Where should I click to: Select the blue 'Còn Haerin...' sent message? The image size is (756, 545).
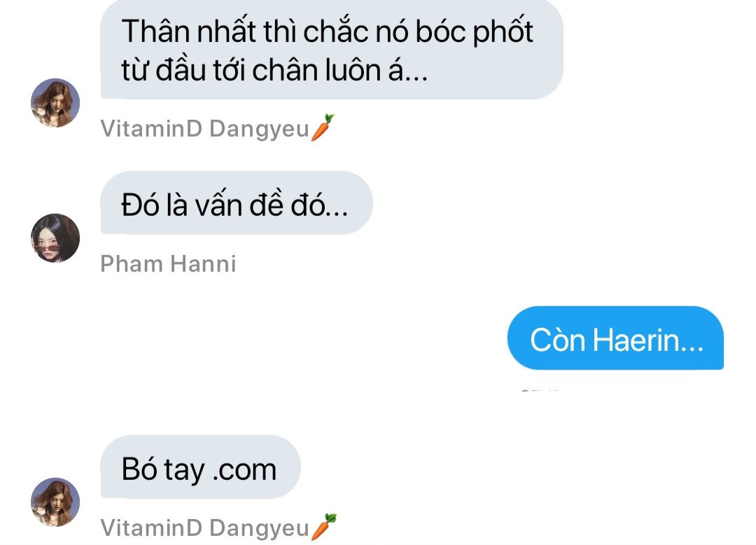tap(615, 338)
